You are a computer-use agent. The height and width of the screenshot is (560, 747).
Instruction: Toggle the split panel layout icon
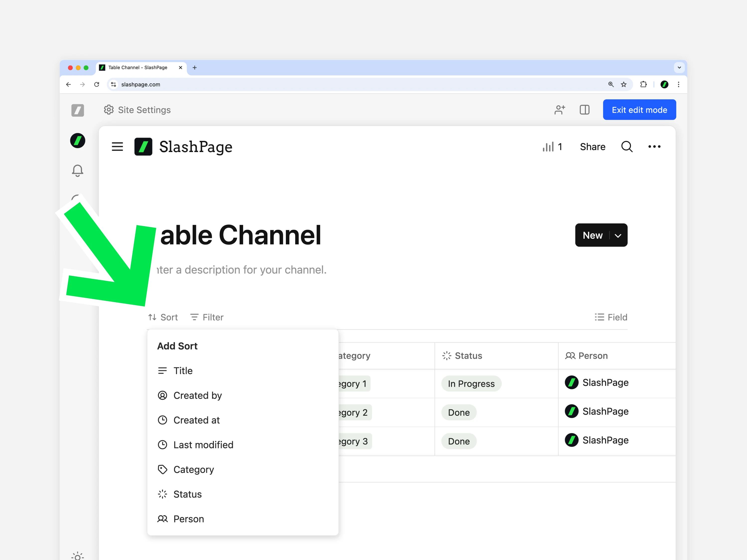pos(585,110)
